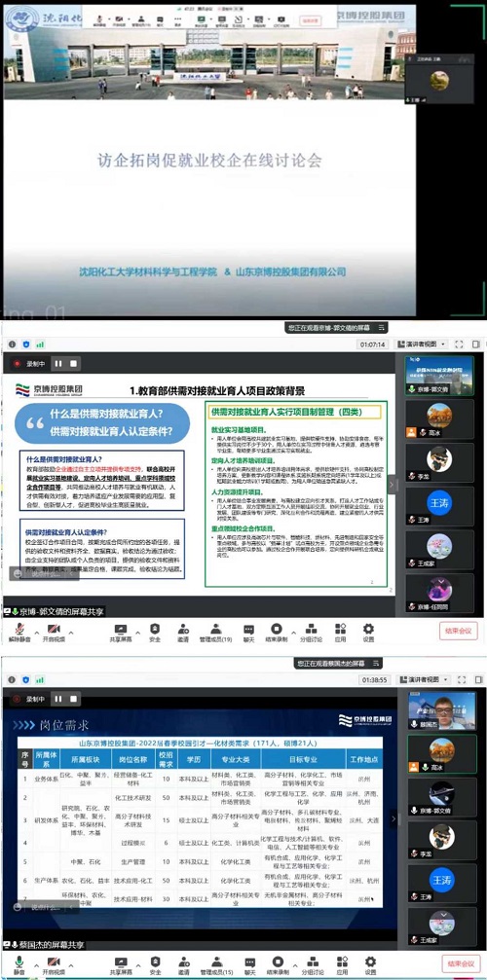Expand recording options caret in 01:07:14 meeting
487x980 pixels.
coord(292,632)
